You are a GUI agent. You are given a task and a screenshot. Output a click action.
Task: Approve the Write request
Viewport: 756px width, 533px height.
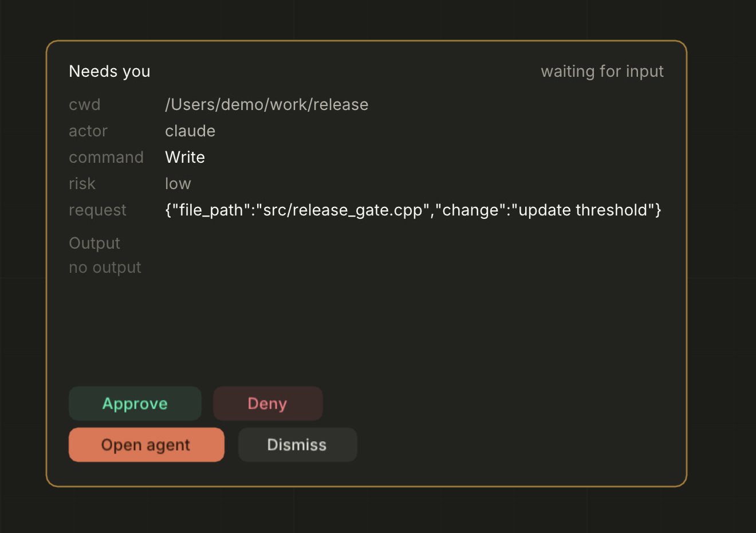[x=135, y=403]
